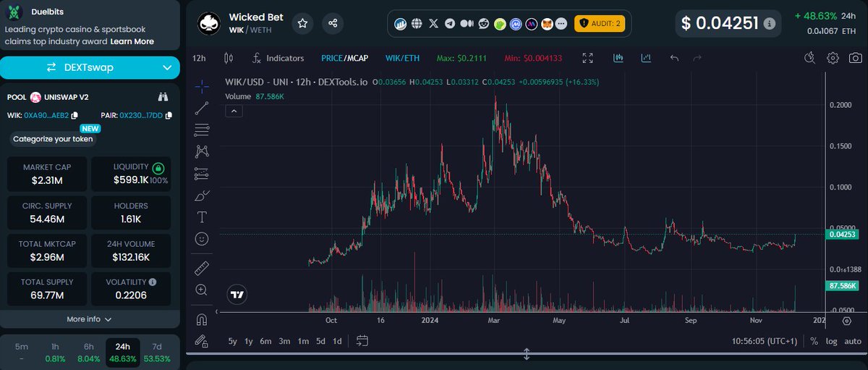
Task: Open the Duelbits Learn More link
Action: click(132, 41)
